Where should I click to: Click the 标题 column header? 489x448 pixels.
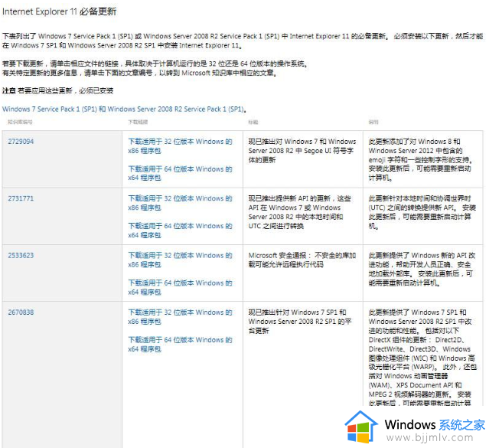[253, 122]
